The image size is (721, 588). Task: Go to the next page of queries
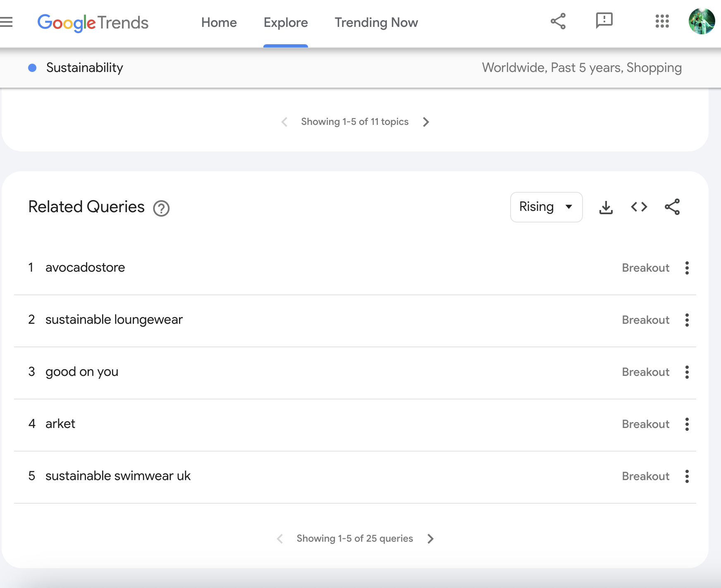click(x=430, y=539)
